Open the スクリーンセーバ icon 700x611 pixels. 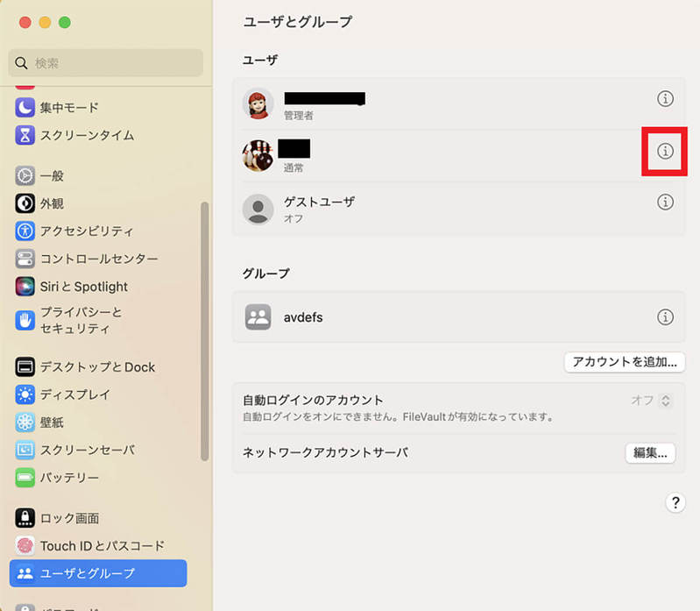(x=25, y=450)
